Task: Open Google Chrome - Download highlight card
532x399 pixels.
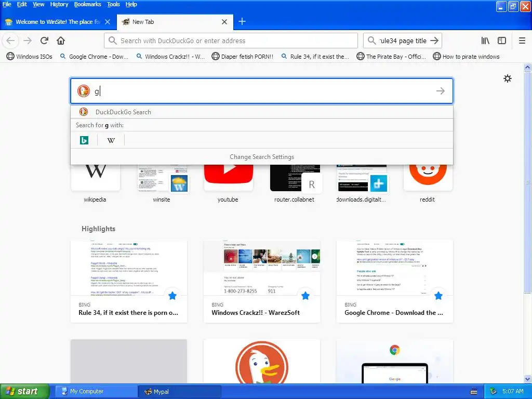Action: (x=395, y=282)
